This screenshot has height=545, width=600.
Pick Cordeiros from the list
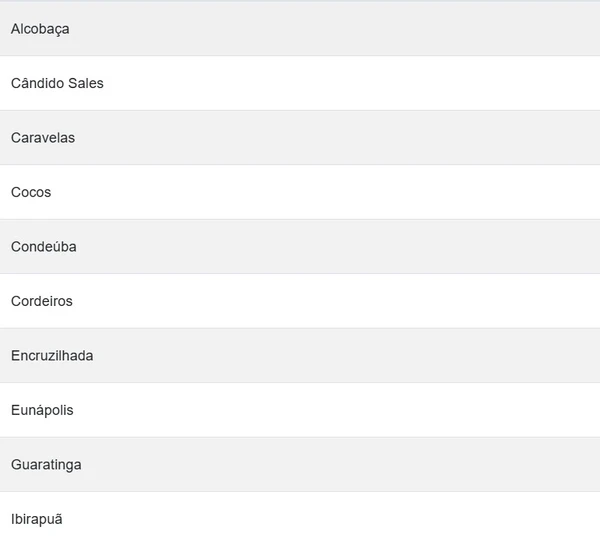point(300,301)
